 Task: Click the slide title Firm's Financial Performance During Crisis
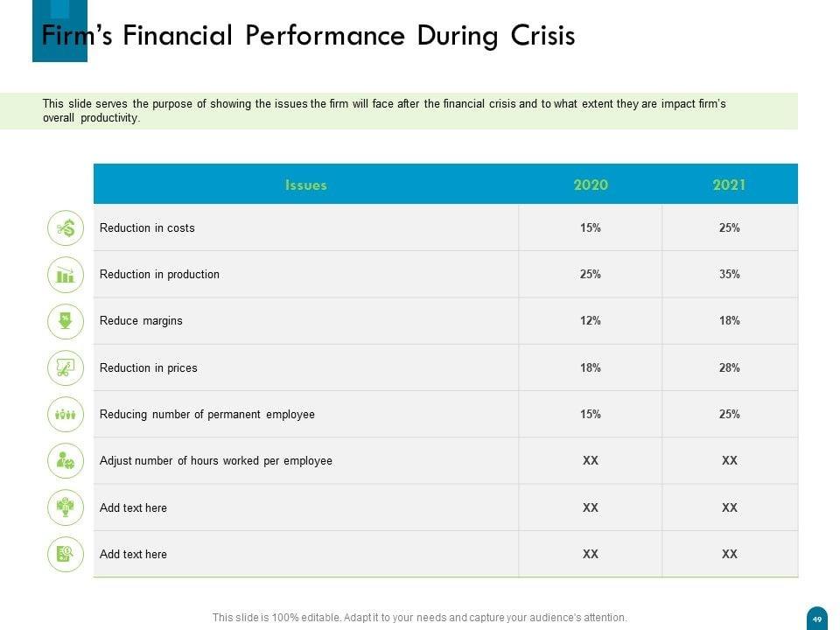point(309,36)
